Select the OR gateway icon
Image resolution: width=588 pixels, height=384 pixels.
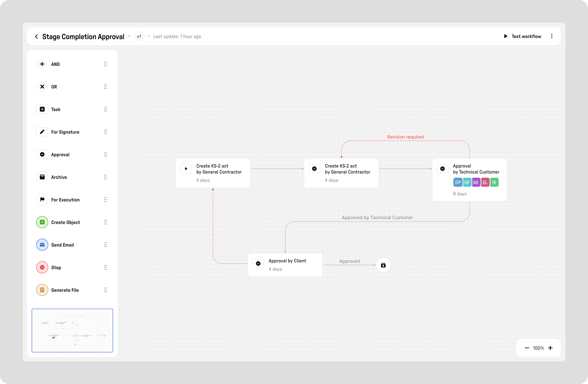pos(42,87)
